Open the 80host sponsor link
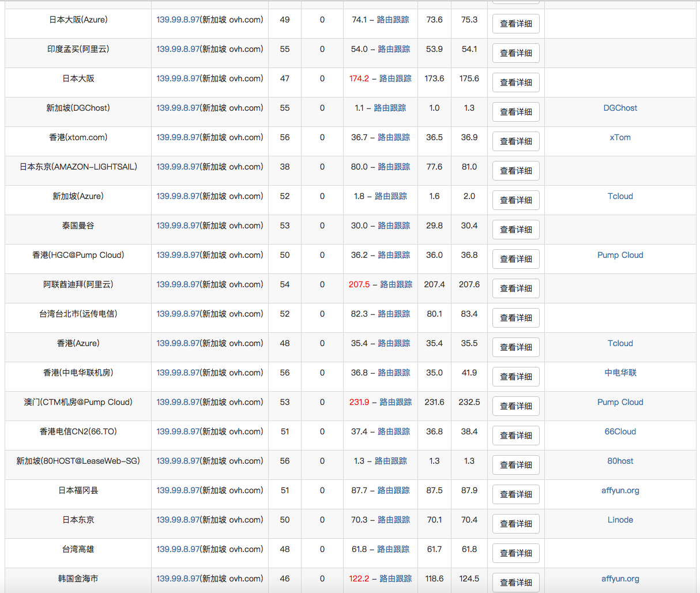 620,461
